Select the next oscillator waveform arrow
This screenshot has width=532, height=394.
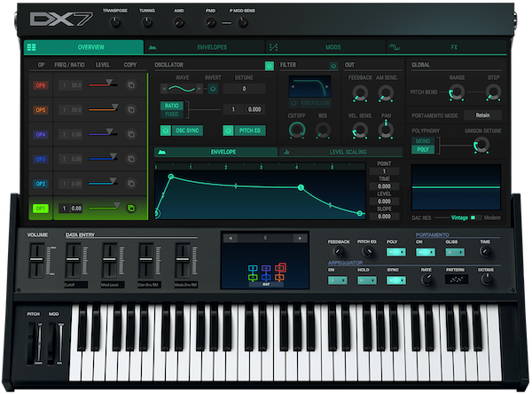(199, 89)
